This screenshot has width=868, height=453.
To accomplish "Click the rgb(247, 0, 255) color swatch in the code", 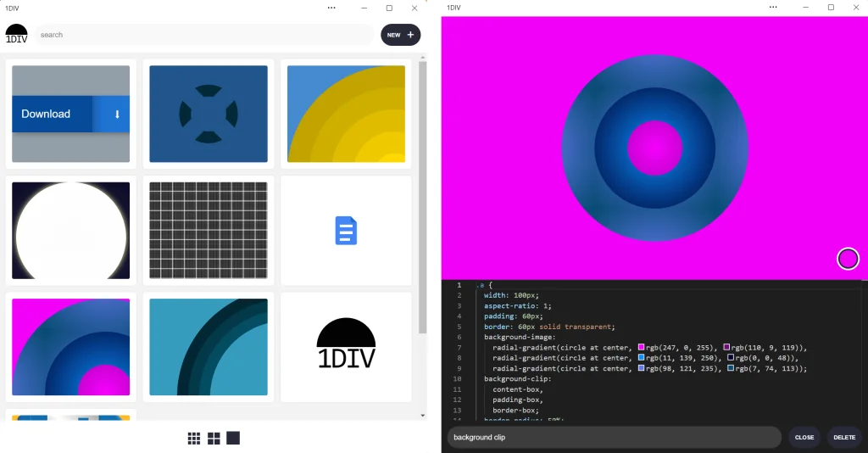I will (x=642, y=348).
